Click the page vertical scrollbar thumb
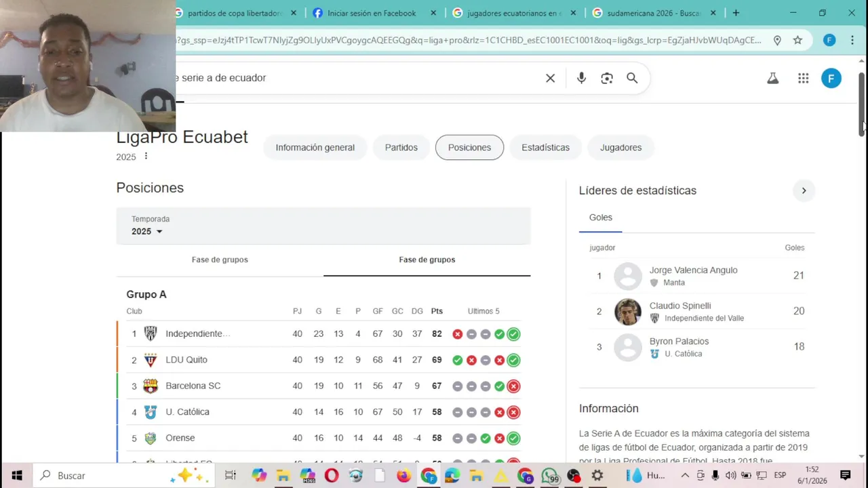The height and width of the screenshot is (488, 868). click(862, 105)
